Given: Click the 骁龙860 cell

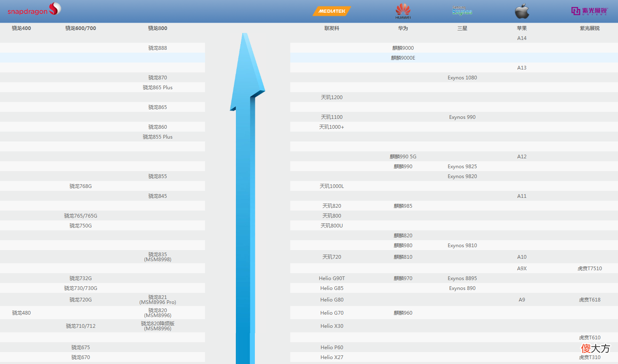Looking at the screenshot, I should point(158,127).
